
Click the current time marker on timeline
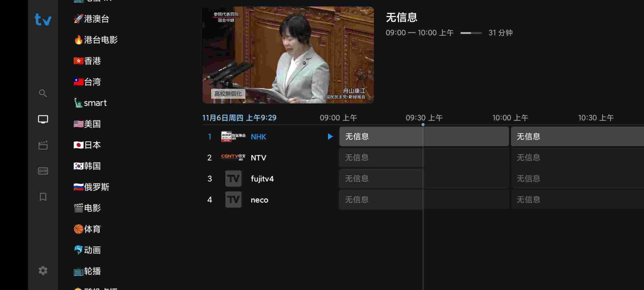[x=423, y=124]
